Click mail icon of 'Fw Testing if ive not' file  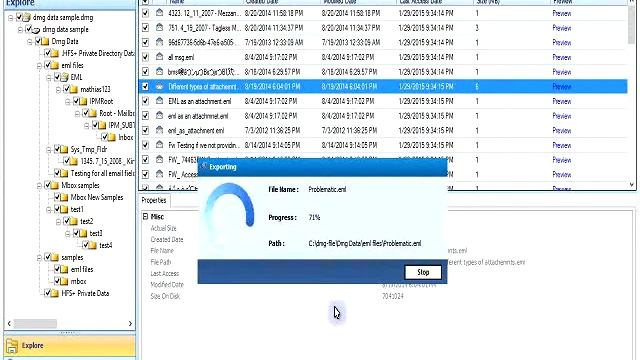click(x=159, y=145)
